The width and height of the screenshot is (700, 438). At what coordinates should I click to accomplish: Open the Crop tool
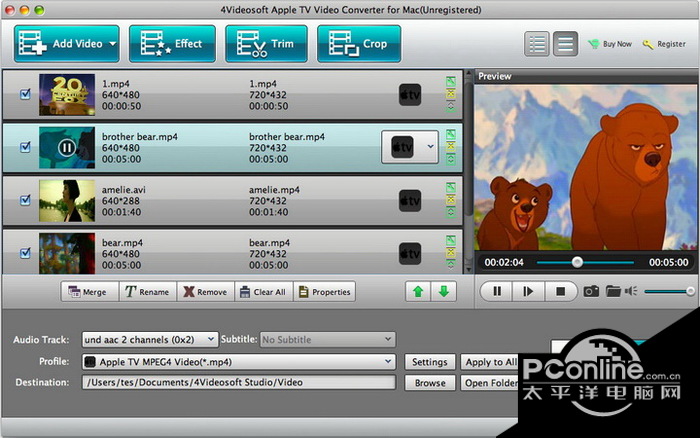[x=359, y=44]
